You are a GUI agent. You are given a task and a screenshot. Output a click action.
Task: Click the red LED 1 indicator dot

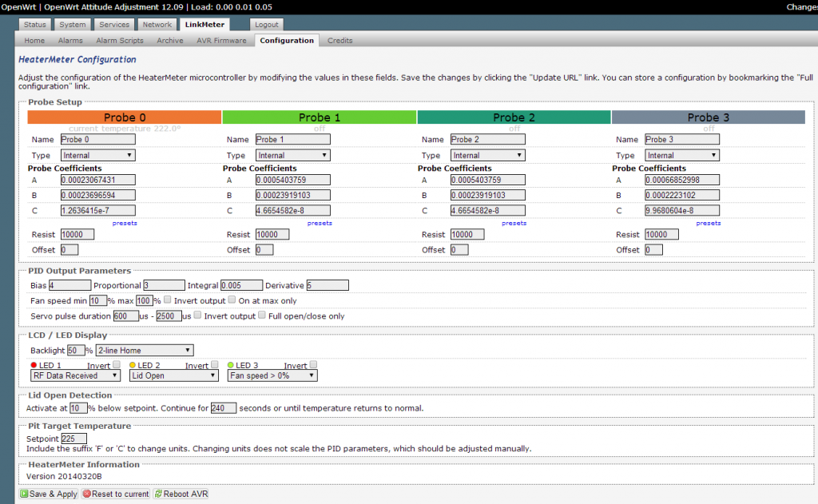click(x=34, y=365)
